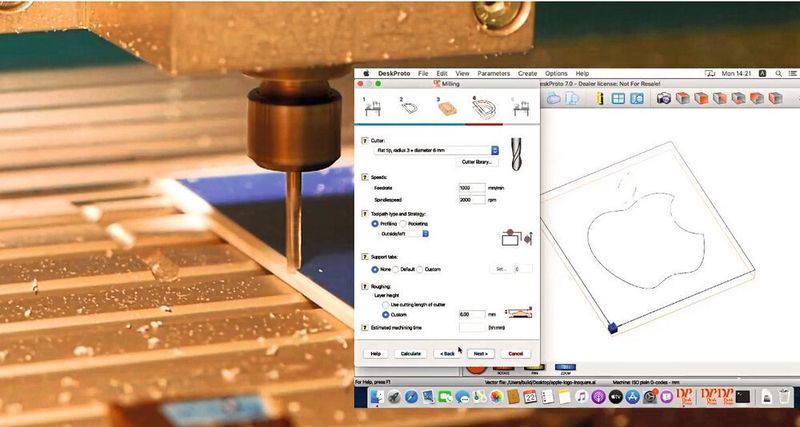This screenshot has height=427, width=800.
Task: Click the blue four-pane view layout icon
Action: point(618,98)
